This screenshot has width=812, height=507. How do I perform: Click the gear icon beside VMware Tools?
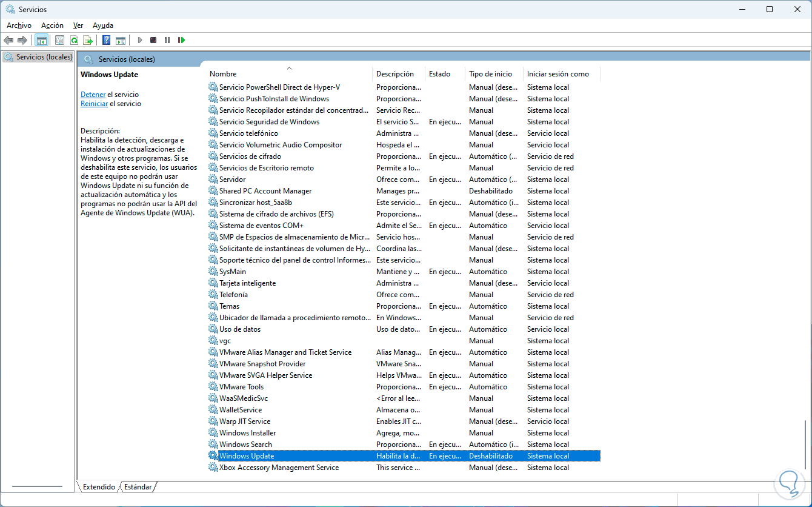coord(213,387)
